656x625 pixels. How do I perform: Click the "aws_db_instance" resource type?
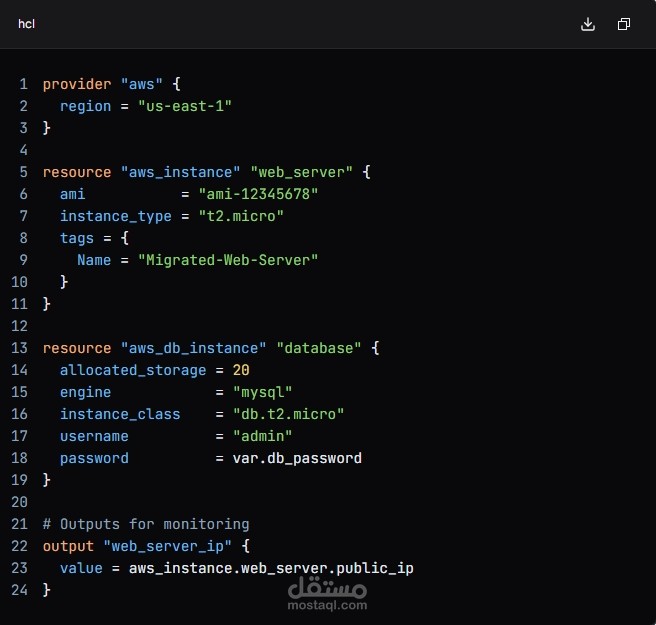(x=193, y=348)
